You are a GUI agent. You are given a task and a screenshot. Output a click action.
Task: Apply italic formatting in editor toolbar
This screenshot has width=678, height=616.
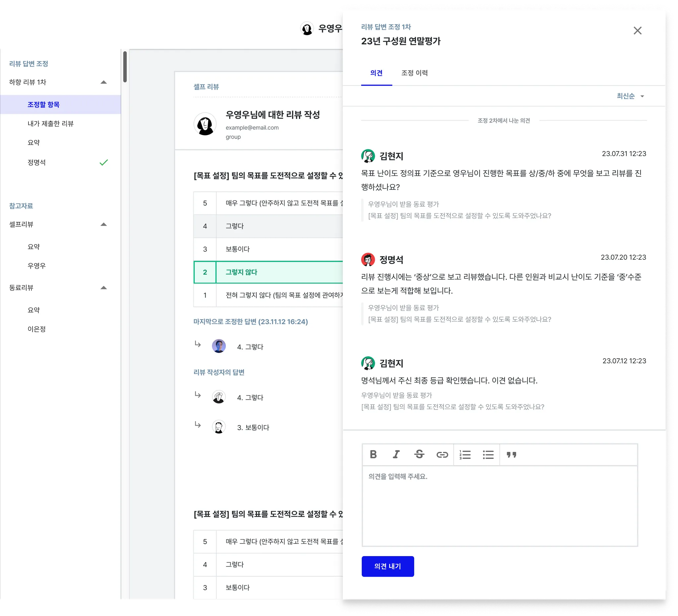pyautogui.click(x=396, y=454)
